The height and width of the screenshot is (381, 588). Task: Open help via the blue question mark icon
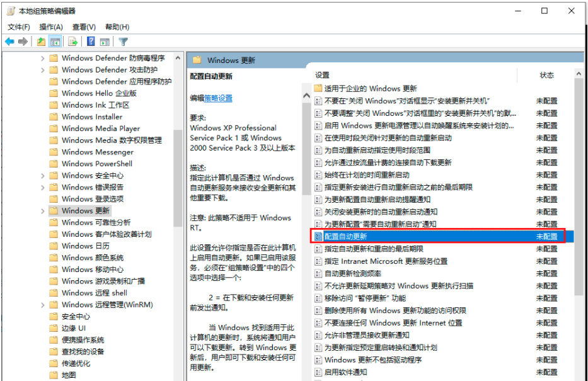click(x=91, y=42)
